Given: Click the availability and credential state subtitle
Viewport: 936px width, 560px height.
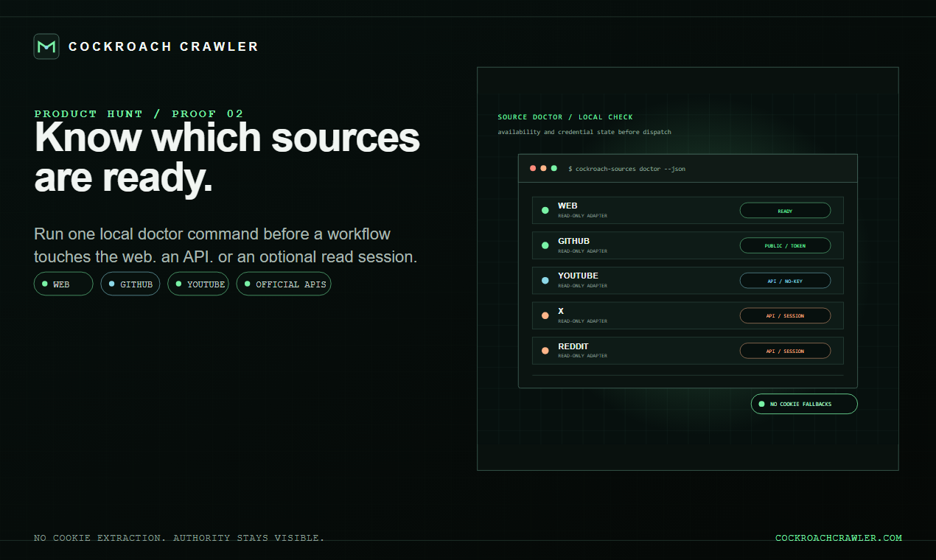Looking at the screenshot, I should pyautogui.click(x=584, y=132).
